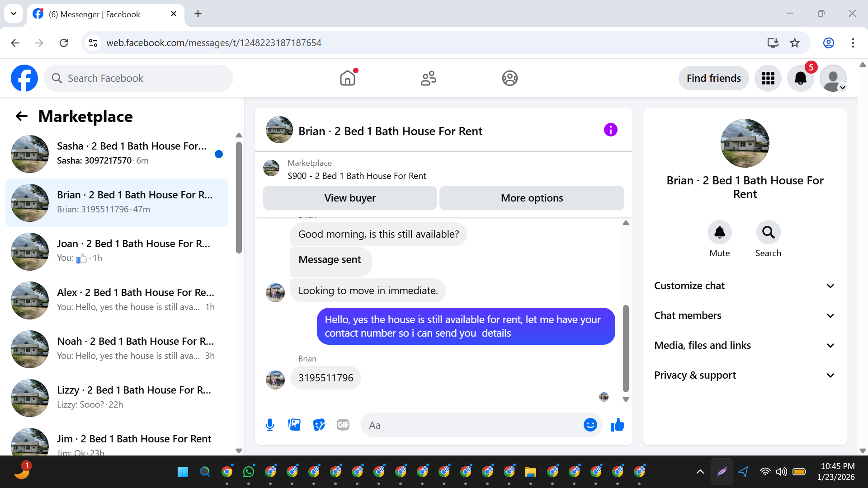868x488 pixels.
Task: Expand Privacy & support section
Action: click(x=745, y=375)
